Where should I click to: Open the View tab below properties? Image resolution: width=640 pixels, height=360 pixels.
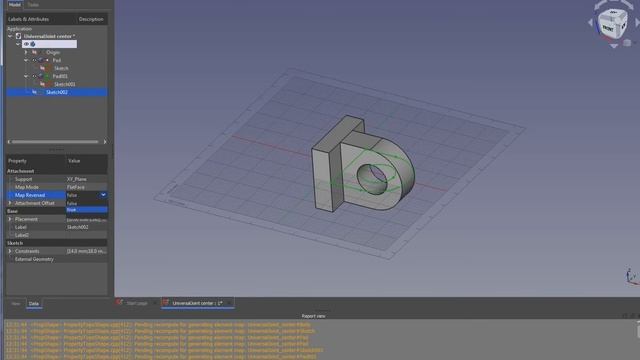pos(16,304)
